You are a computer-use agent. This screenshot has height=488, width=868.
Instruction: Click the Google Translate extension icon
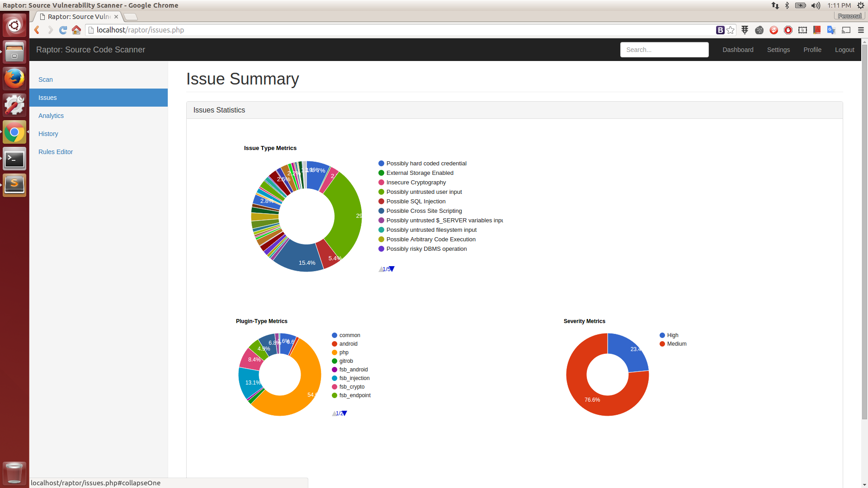[831, 30]
